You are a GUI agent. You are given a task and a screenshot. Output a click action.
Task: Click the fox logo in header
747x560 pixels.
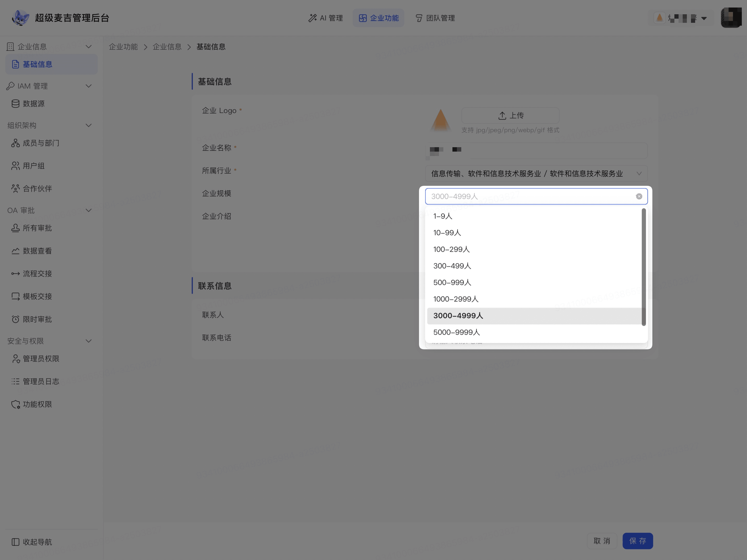[x=20, y=18]
